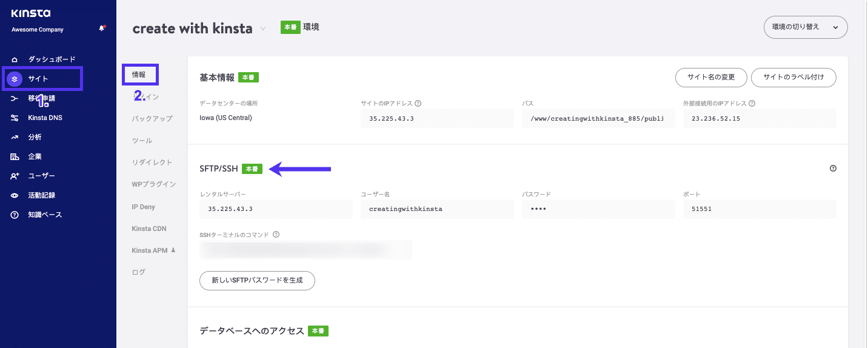868x348 pixels.
Task: Open 分析 in the sidebar
Action: click(x=35, y=137)
